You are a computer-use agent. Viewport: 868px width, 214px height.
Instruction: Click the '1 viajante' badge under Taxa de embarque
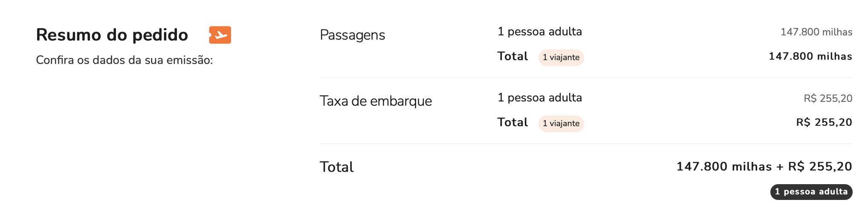point(561,124)
